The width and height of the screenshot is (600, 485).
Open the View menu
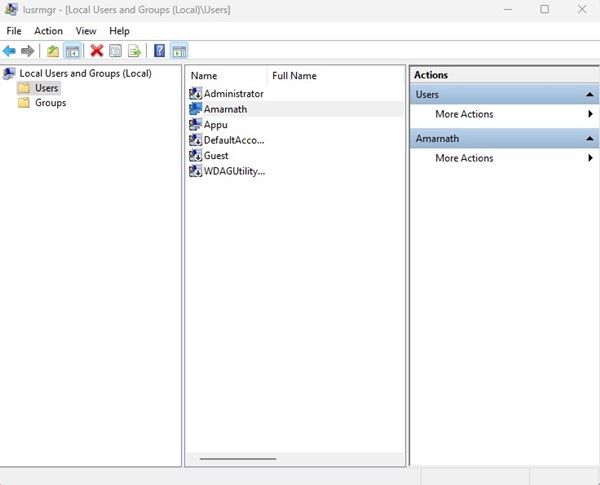(86, 31)
